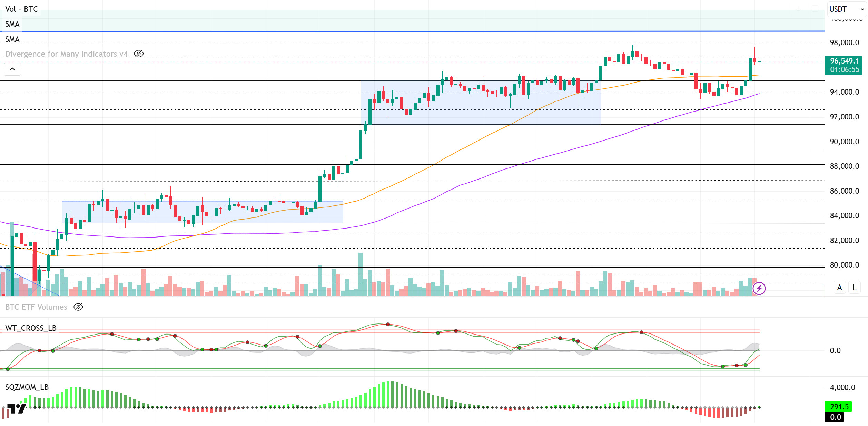868x426 pixels.
Task: Select the lower SMA legend label
Action: point(12,39)
